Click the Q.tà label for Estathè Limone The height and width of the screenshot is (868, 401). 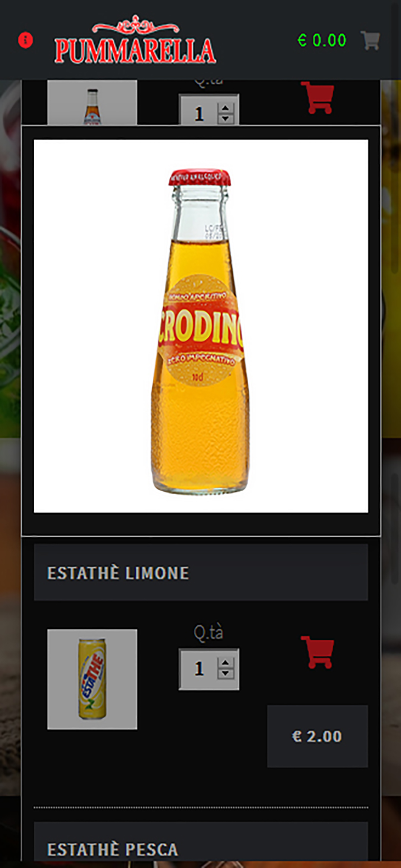(x=209, y=632)
